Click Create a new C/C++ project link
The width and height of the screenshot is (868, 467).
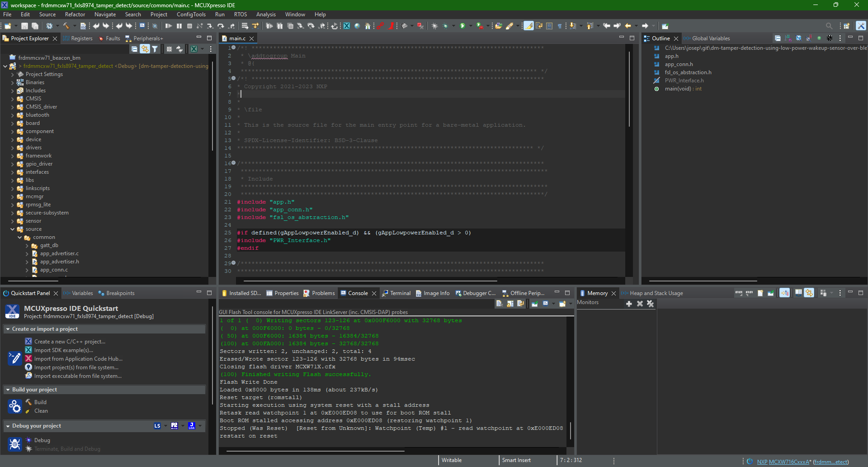[70, 342]
